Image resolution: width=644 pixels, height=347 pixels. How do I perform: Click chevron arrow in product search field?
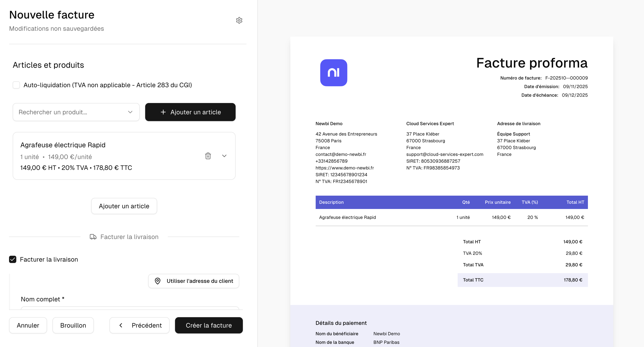[x=130, y=112]
